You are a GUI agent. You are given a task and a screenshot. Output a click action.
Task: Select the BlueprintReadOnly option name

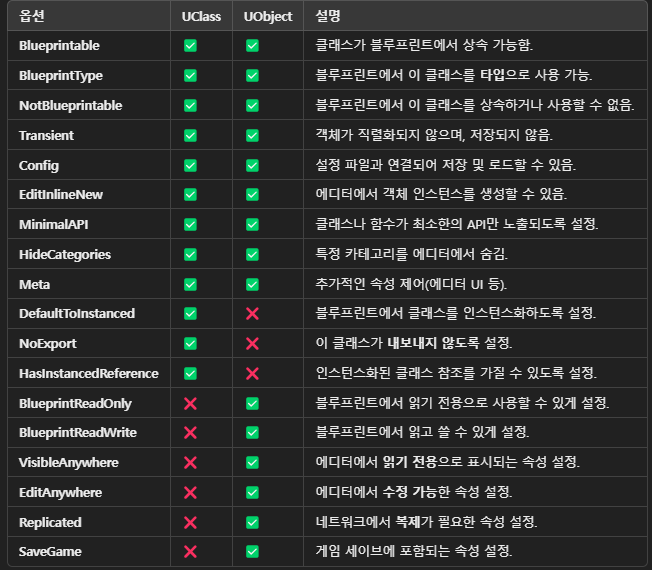pos(75,403)
